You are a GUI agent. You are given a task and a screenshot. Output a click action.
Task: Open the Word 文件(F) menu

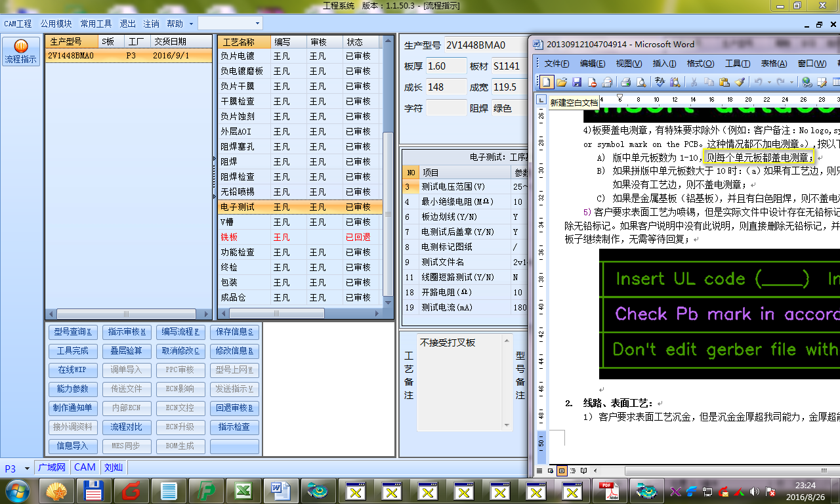[x=556, y=64]
